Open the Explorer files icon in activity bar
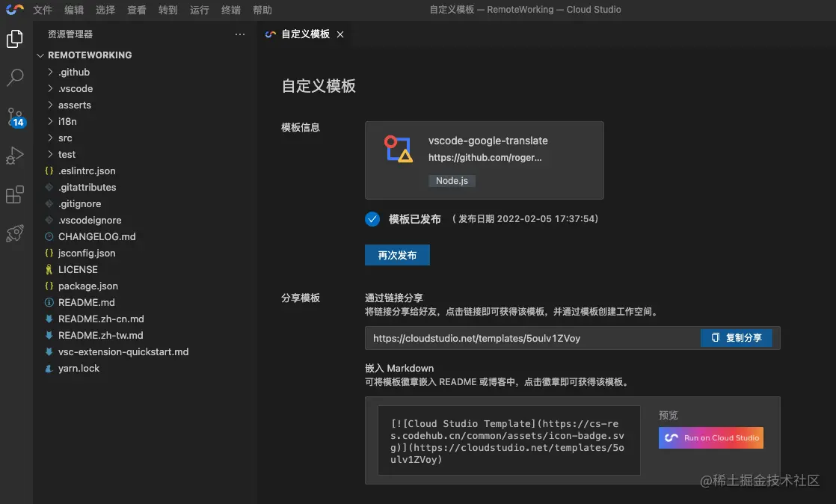This screenshot has width=836, height=504. 15,39
